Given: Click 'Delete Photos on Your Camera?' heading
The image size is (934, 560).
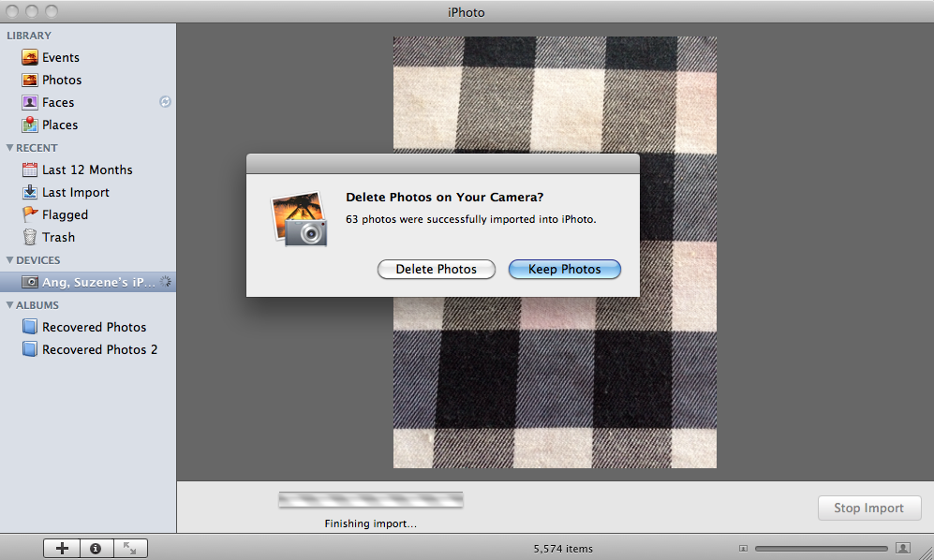Looking at the screenshot, I should click(x=444, y=198).
